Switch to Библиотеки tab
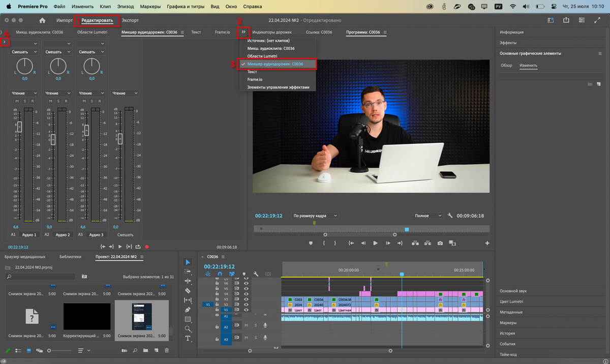The image size is (610, 364). tap(70, 257)
